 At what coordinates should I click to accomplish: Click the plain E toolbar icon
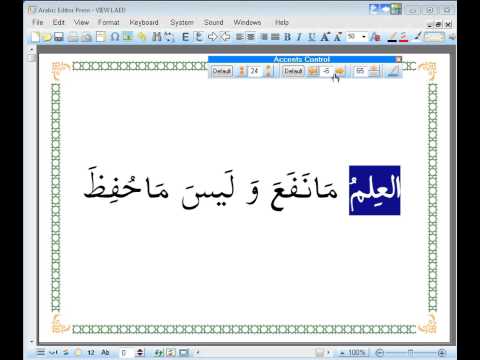pos(185,37)
